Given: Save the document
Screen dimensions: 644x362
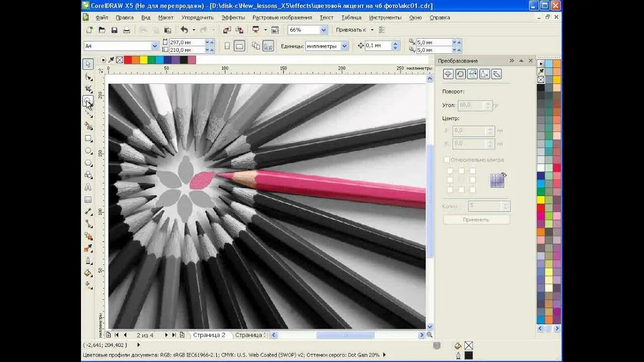Looking at the screenshot, I should [114, 30].
